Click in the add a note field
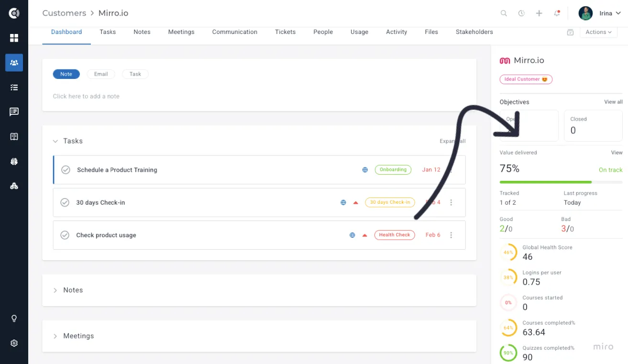Image resolution: width=628 pixels, height=364 pixels. (x=259, y=96)
